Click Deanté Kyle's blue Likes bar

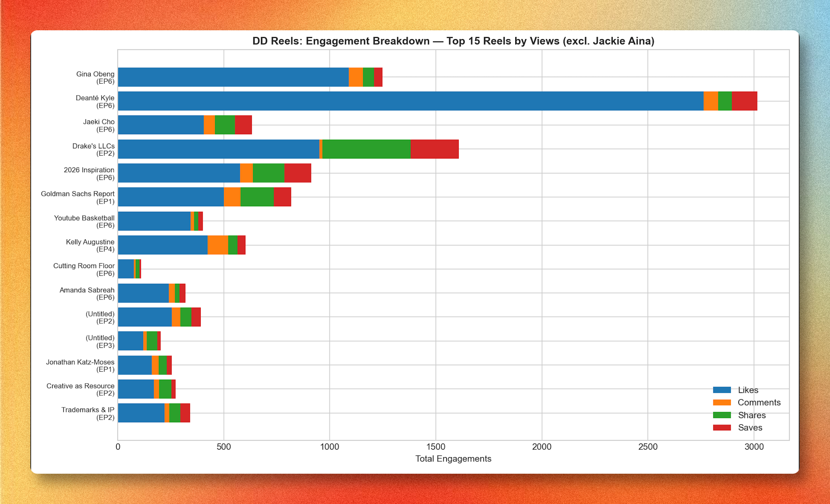[411, 101]
